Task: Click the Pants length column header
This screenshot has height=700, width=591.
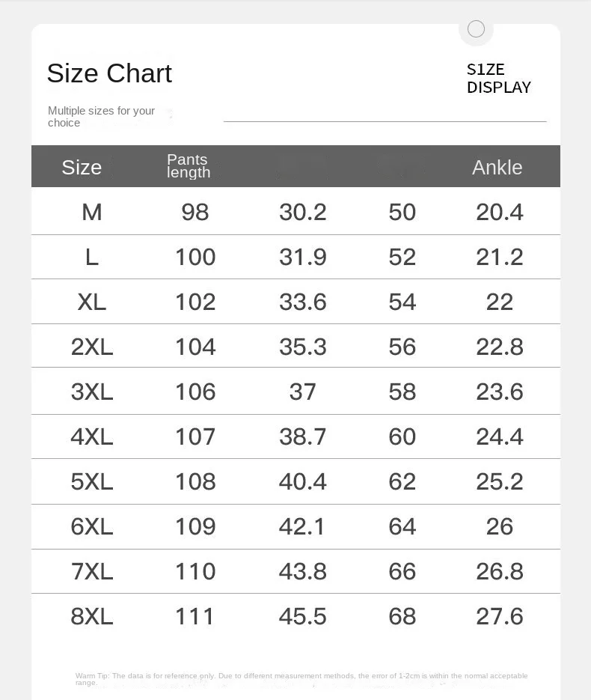Action: (189, 166)
